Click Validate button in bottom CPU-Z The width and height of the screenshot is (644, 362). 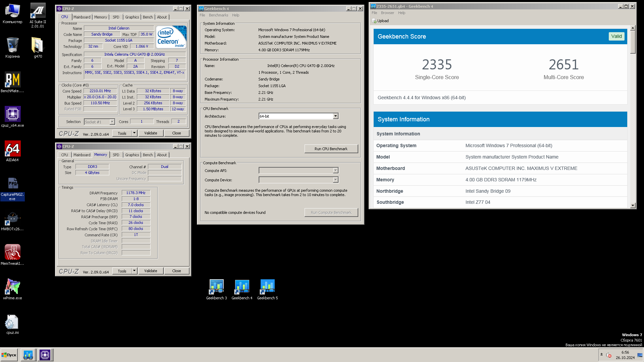coord(151,271)
